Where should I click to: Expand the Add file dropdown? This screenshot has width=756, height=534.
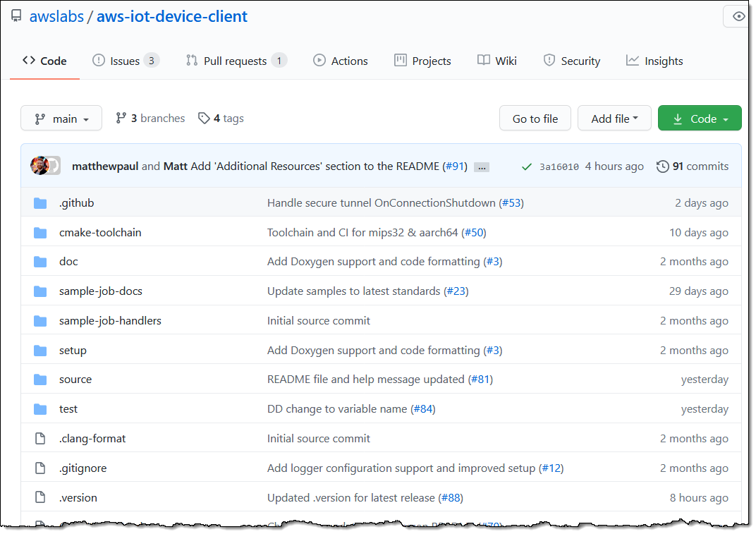pos(614,119)
